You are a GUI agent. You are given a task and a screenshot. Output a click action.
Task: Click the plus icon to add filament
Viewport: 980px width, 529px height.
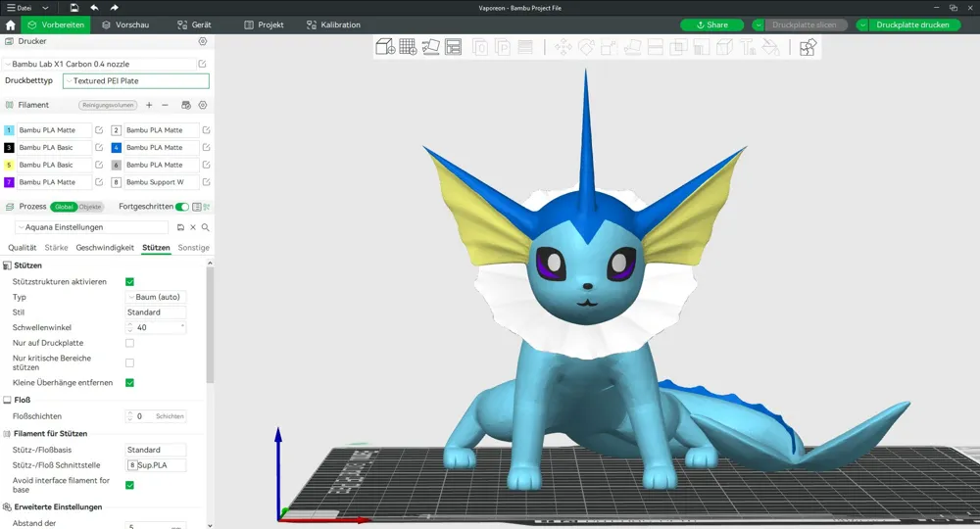[x=149, y=105]
